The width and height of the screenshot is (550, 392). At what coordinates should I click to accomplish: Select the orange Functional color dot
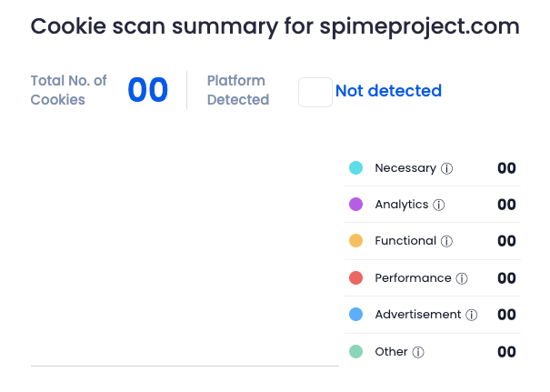pos(356,241)
